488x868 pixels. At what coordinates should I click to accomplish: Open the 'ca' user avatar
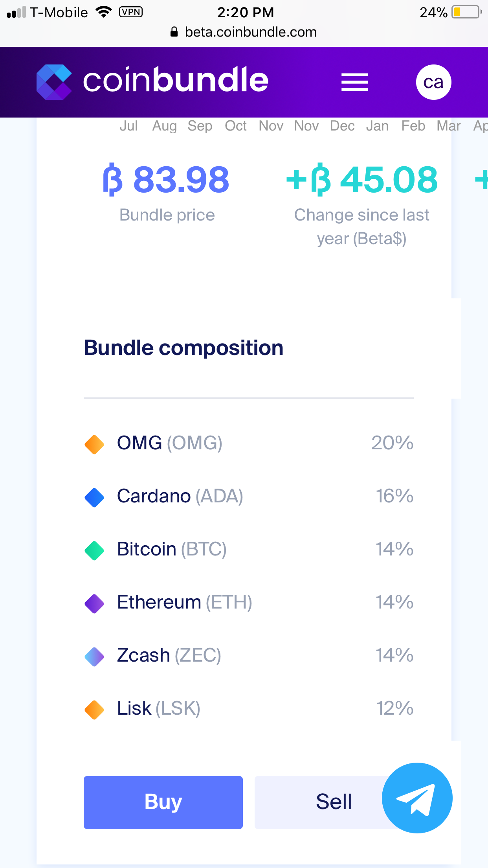pos(433,82)
